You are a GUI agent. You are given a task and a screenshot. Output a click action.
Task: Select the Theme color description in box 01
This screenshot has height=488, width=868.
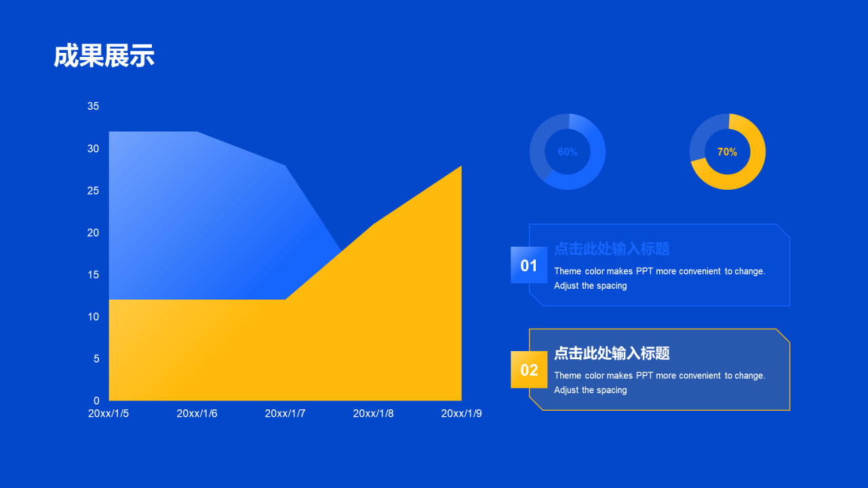click(x=659, y=278)
